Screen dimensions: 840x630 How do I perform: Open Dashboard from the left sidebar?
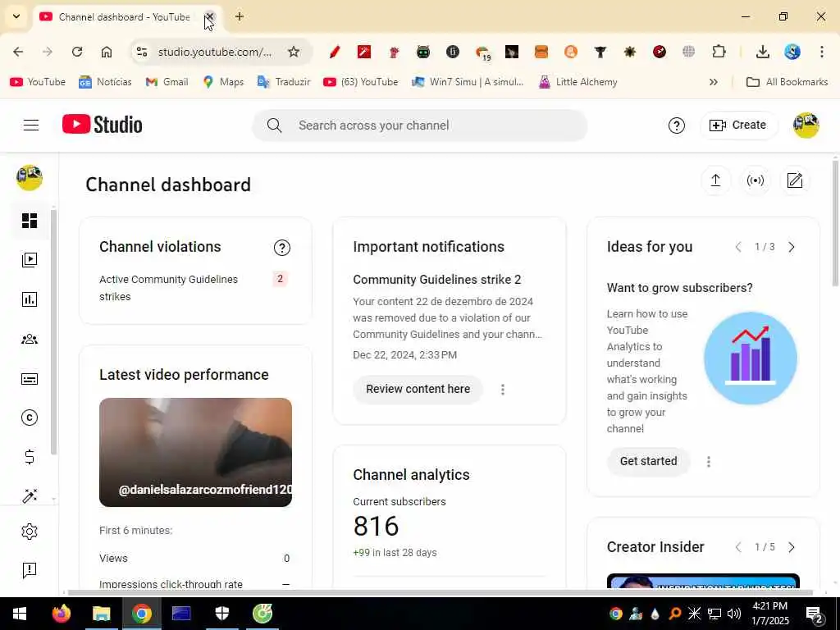30,220
